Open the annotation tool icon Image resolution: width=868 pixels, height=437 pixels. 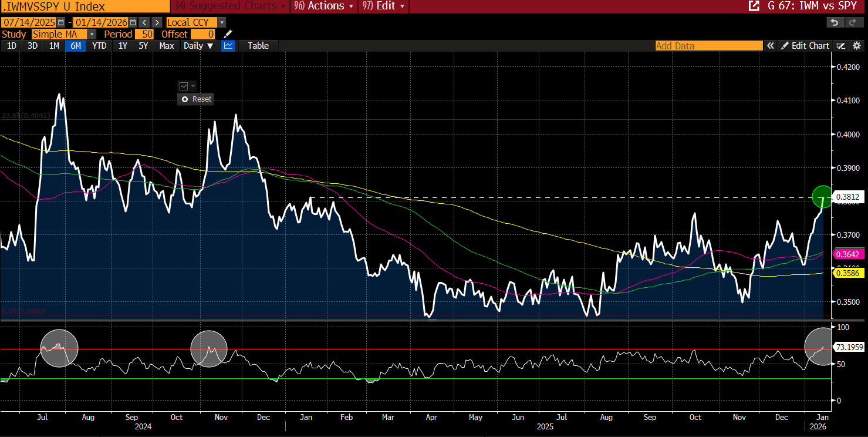(841, 46)
